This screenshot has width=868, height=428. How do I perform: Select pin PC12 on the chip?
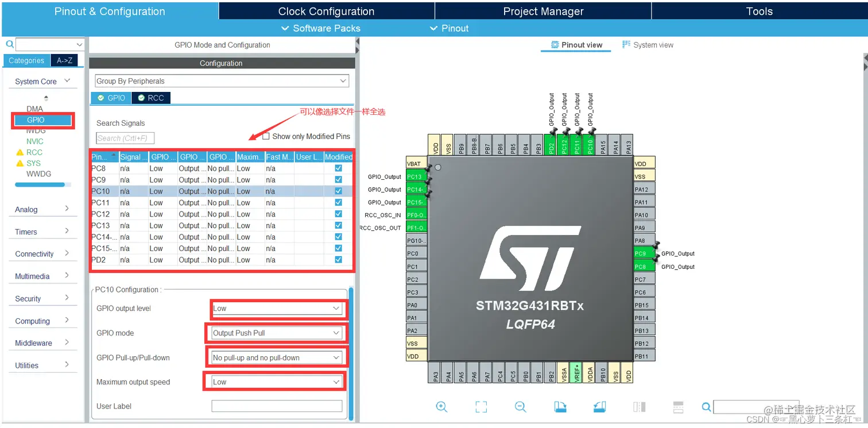point(564,145)
